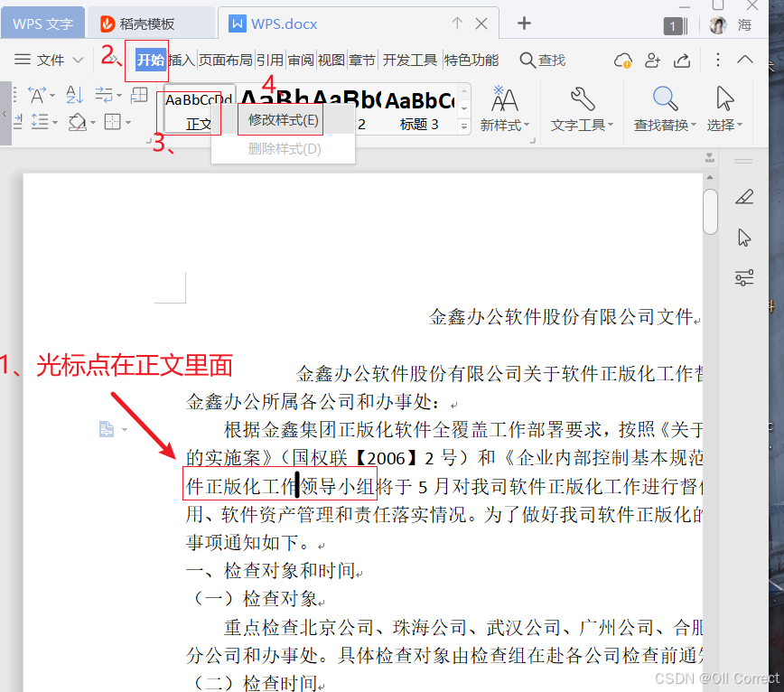Click the line spacing icon
The height and width of the screenshot is (692, 784).
(x=40, y=121)
